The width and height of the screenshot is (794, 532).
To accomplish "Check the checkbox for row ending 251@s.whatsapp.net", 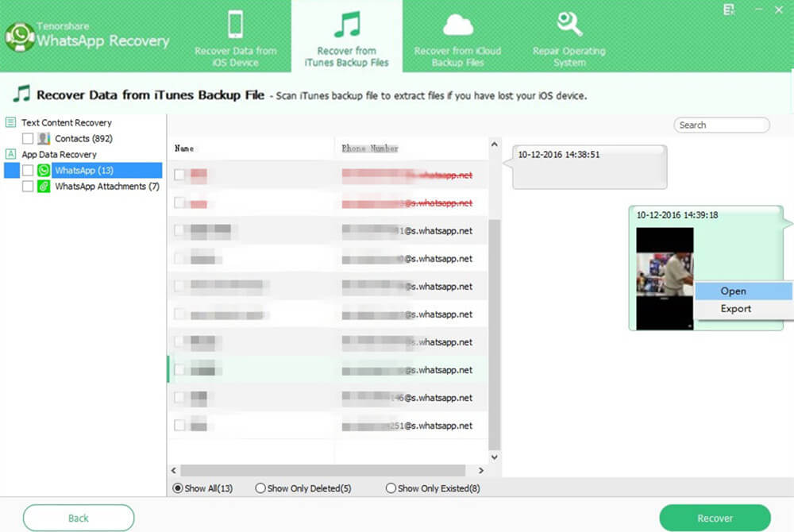I will click(x=179, y=425).
